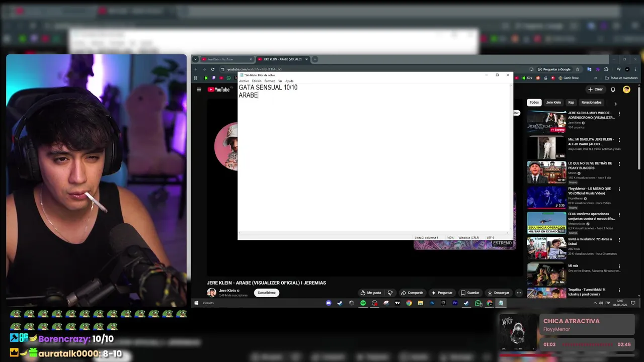
Task: Open options for ADRENOCROMO video
Action: pos(619,114)
